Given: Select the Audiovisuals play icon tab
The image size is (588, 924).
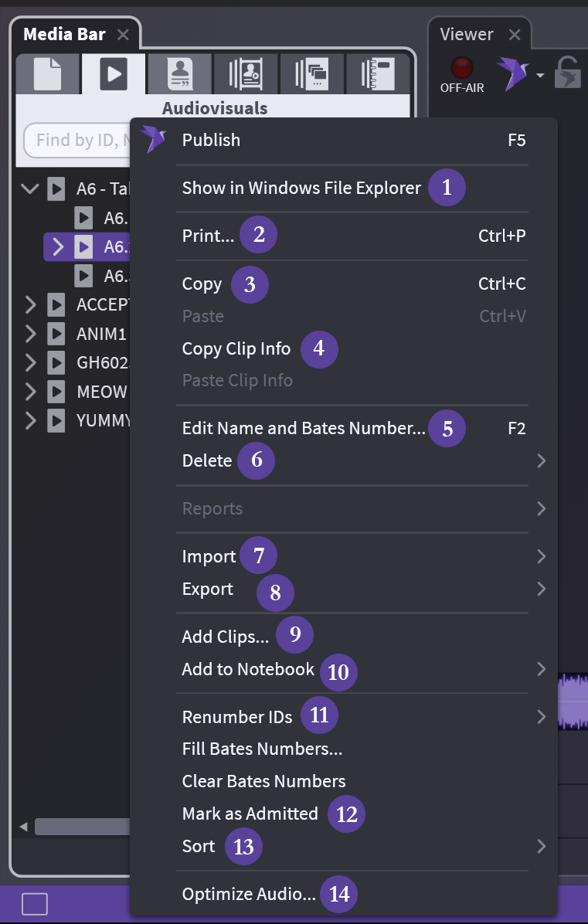Looking at the screenshot, I should click(114, 74).
